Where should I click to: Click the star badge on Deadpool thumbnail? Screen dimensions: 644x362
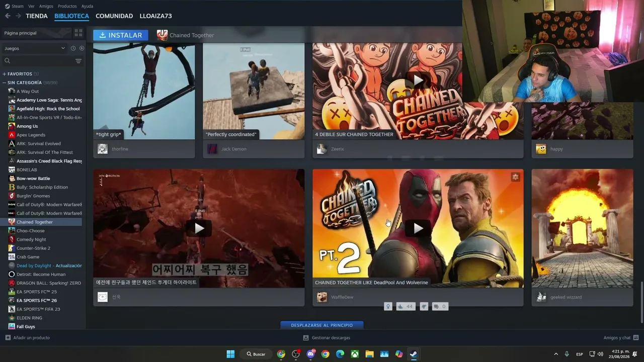515,177
